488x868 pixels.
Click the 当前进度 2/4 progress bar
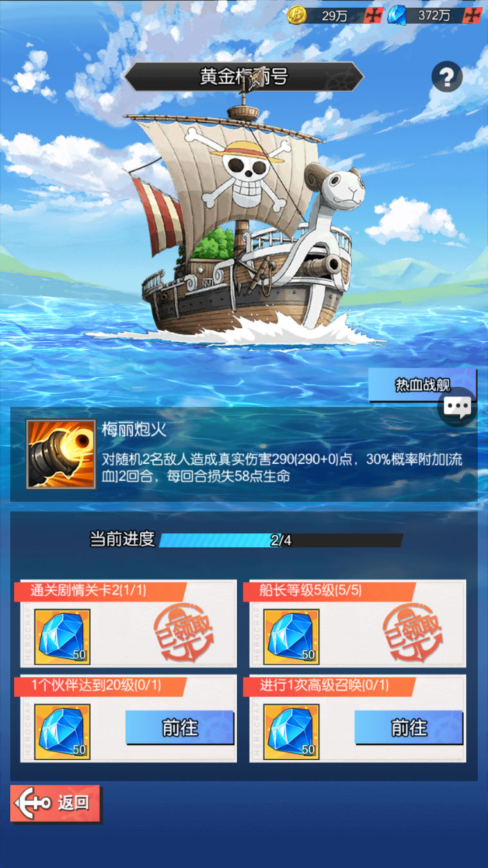[x=281, y=540]
